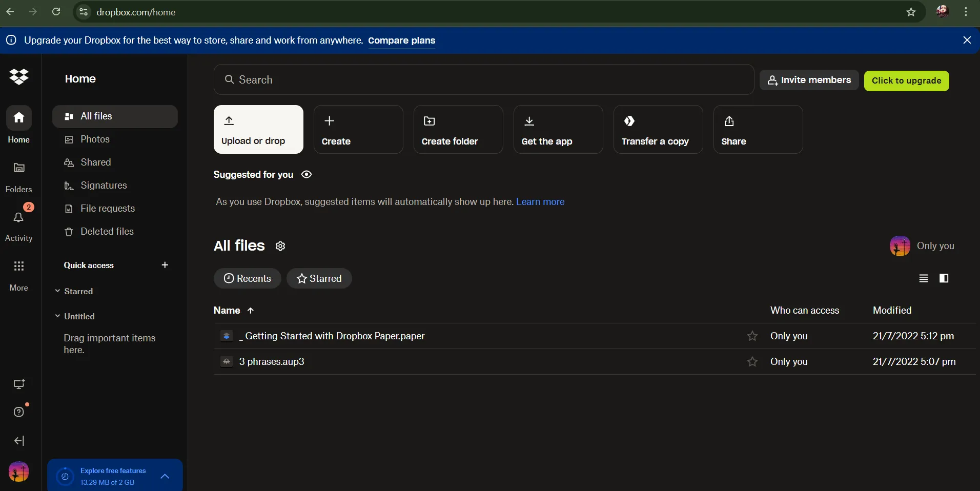Open File requests in sidebar
This screenshot has width=980, height=491.
click(x=115, y=209)
